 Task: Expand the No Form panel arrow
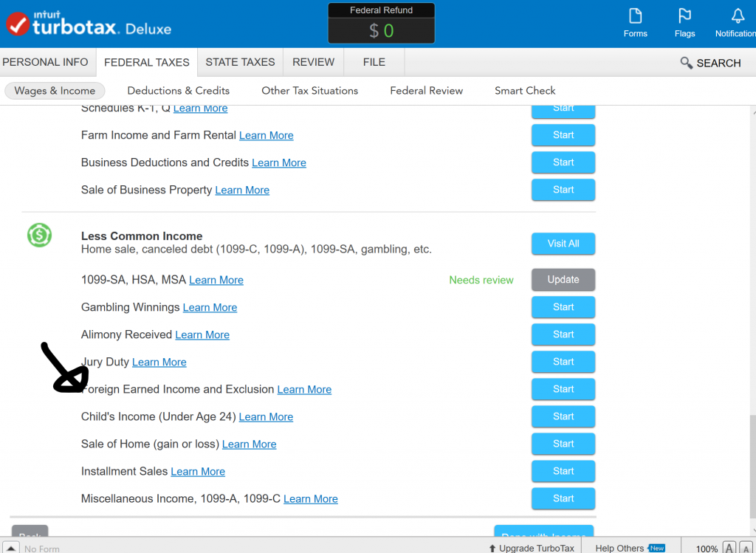[x=11, y=549]
